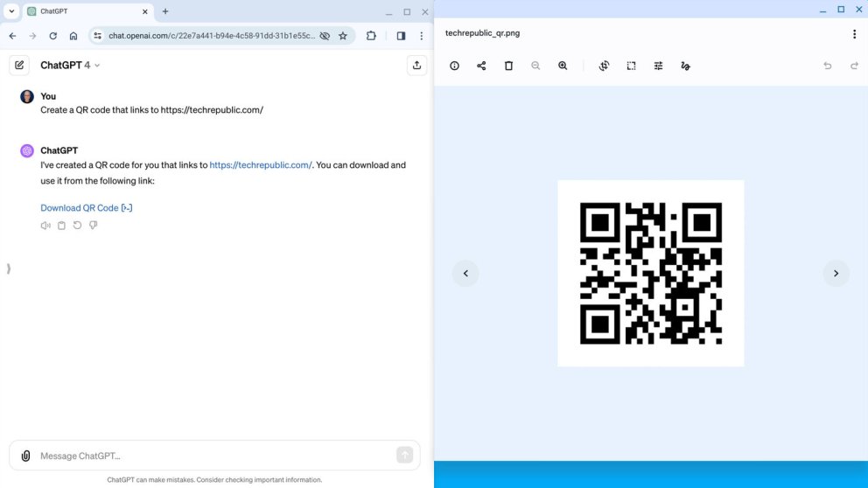This screenshot has height=488, width=868.
Task: Click the crossed-out eye icon in address bar
Action: pos(325,36)
